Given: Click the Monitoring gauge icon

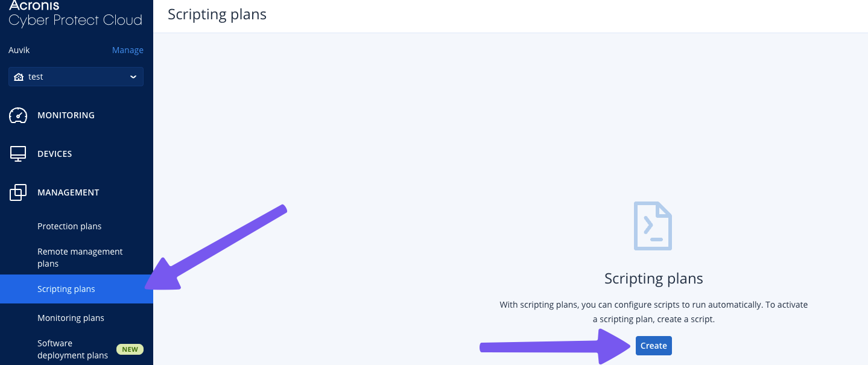Looking at the screenshot, I should 18,115.
